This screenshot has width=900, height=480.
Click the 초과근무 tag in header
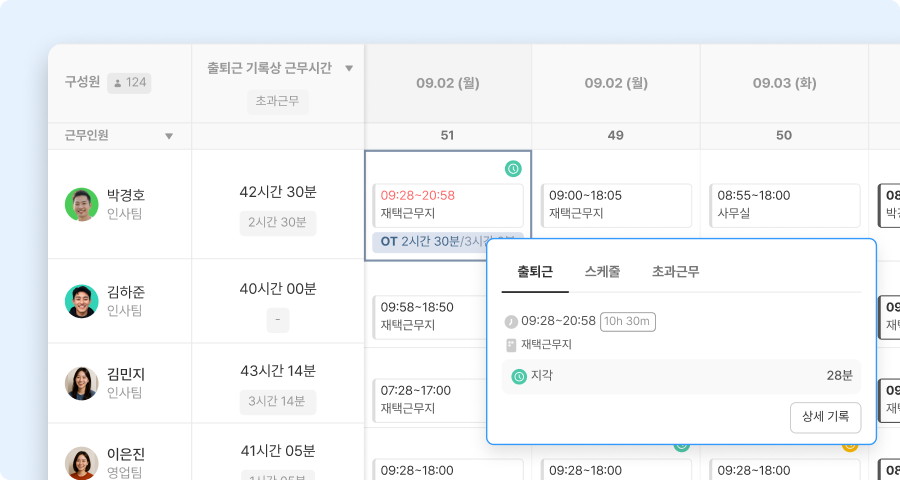(x=278, y=102)
